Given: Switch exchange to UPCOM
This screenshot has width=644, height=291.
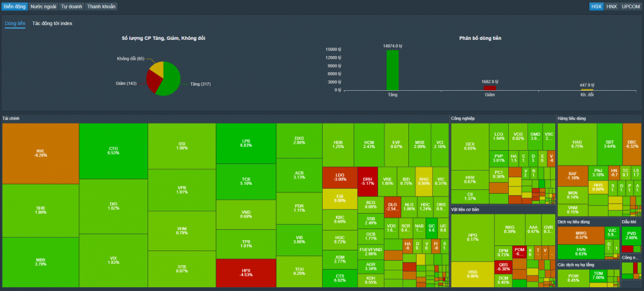Looking at the screenshot, I should point(631,6).
